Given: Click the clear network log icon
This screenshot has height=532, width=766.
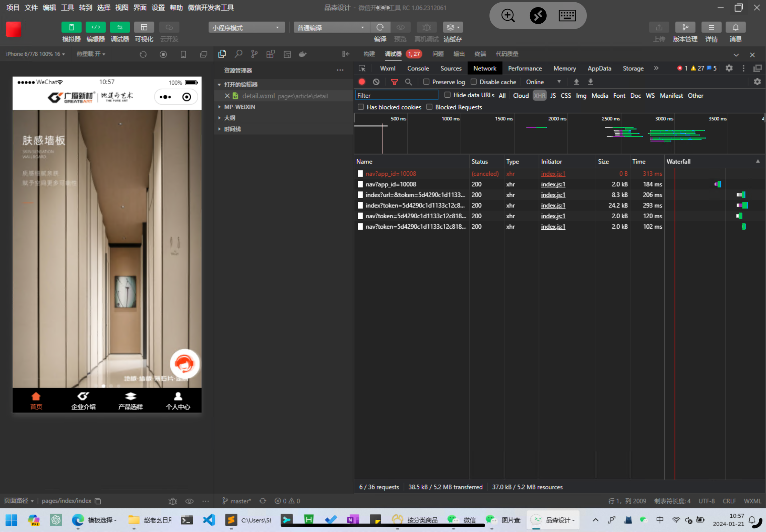Looking at the screenshot, I should point(376,82).
